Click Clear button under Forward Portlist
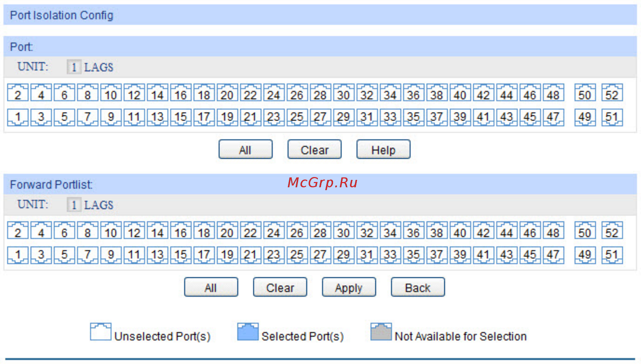Viewport: 641px width, 364px height. pyautogui.click(x=280, y=287)
